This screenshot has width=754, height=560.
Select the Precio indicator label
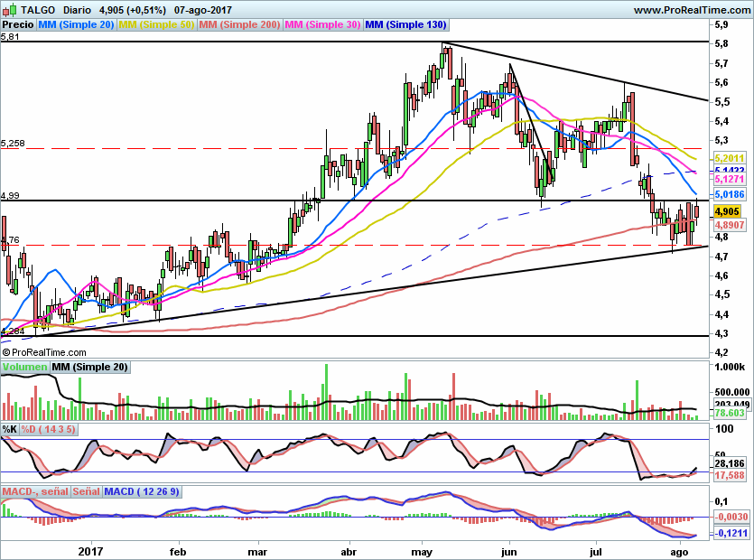pyautogui.click(x=18, y=25)
